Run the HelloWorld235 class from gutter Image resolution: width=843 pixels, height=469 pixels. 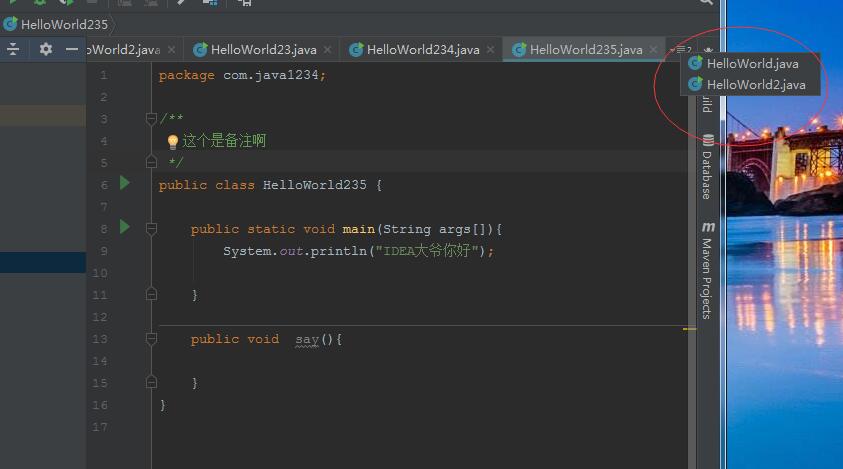click(125, 183)
